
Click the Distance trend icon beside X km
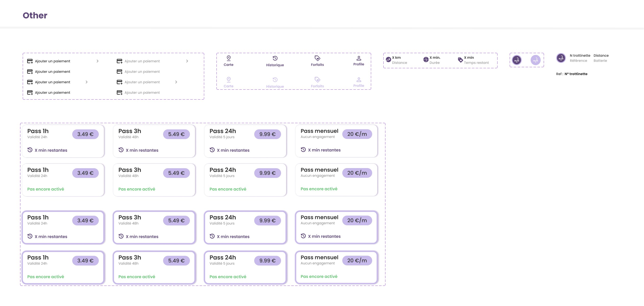click(388, 60)
